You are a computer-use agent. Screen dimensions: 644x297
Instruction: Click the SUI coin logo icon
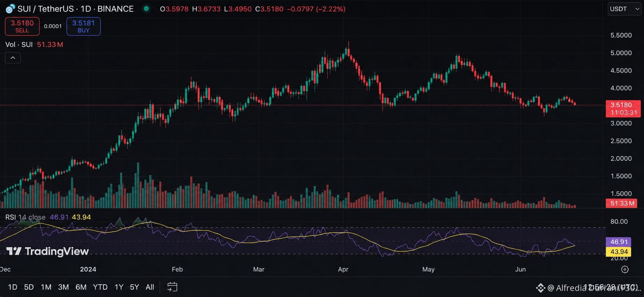pos(10,9)
